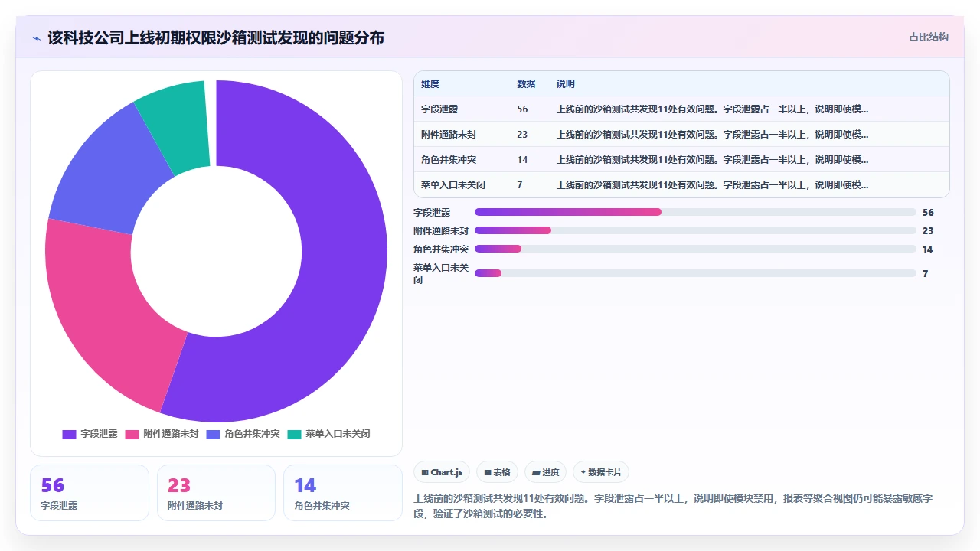Select the 字段泄露 table row cell
Image resolution: width=980 pixels, height=551 pixels.
[439, 109]
